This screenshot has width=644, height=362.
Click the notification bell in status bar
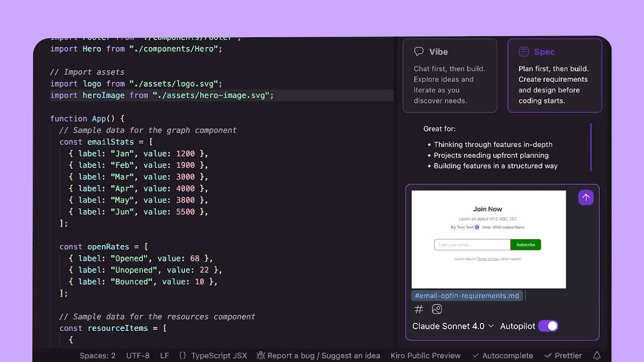pyautogui.click(x=597, y=355)
